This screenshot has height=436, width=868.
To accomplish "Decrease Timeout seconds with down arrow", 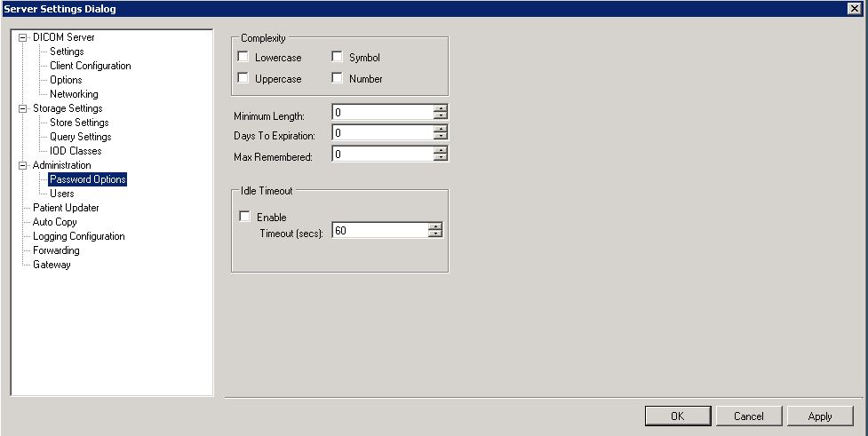I will [x=435, y=234].
